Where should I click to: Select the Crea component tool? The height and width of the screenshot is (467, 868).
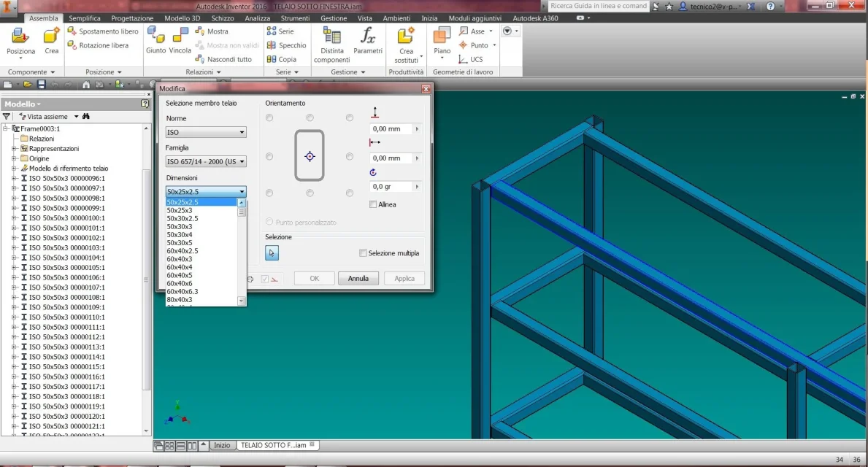(x=52, y=41)
